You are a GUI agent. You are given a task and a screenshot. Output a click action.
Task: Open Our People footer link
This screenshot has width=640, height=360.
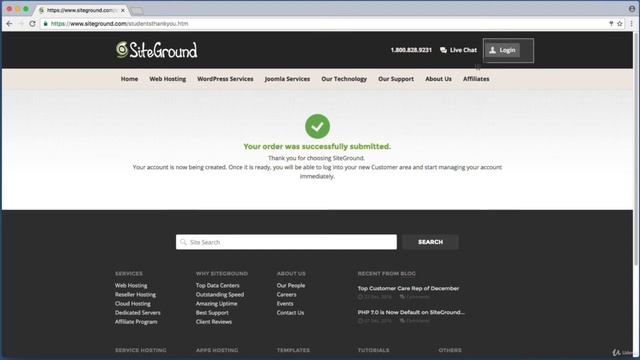click(291, 285)
